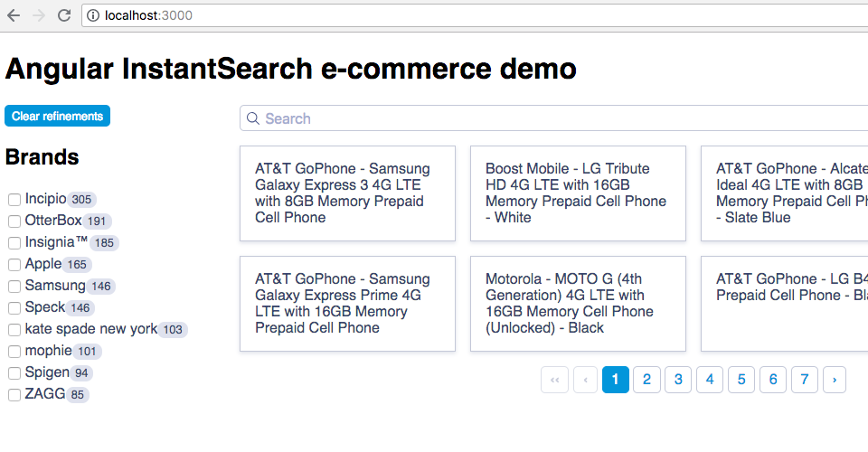Select the Motorola MOTO G product card
The image size is (868, 452).
(x=578, y=304)
